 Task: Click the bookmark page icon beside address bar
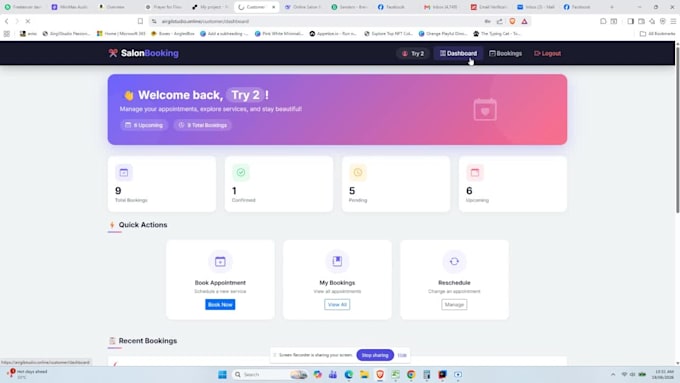[140, 21]
